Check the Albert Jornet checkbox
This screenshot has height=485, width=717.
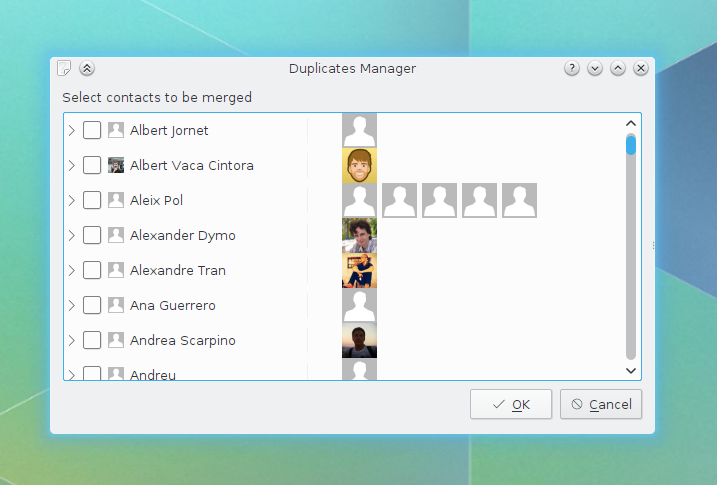(92, 130)
